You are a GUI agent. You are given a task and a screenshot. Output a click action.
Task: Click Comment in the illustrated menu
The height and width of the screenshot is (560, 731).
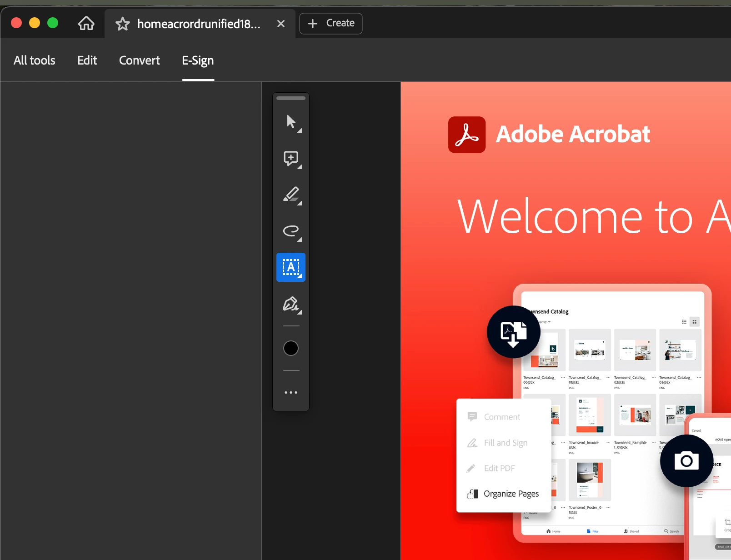(x=494, y=417)
